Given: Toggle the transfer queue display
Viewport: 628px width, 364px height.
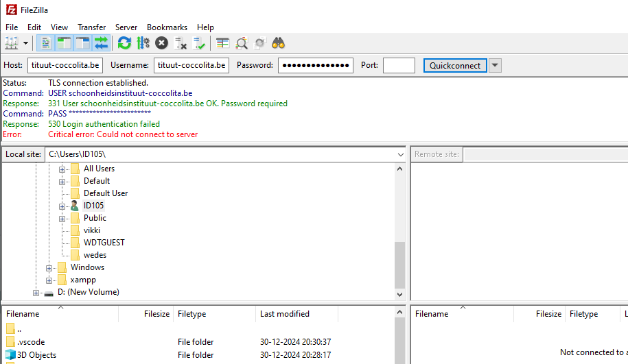Looking at the screenshot, I should coord(101,43).
